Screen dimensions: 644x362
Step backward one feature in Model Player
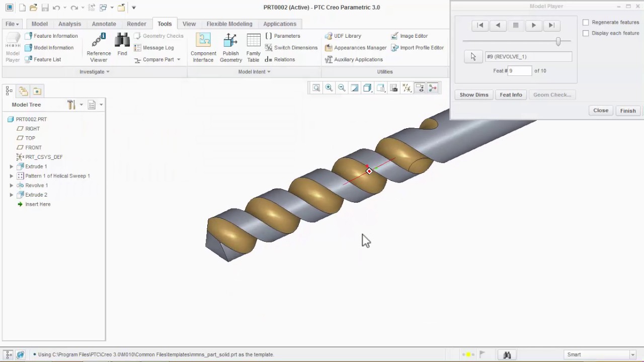(498, 25)
